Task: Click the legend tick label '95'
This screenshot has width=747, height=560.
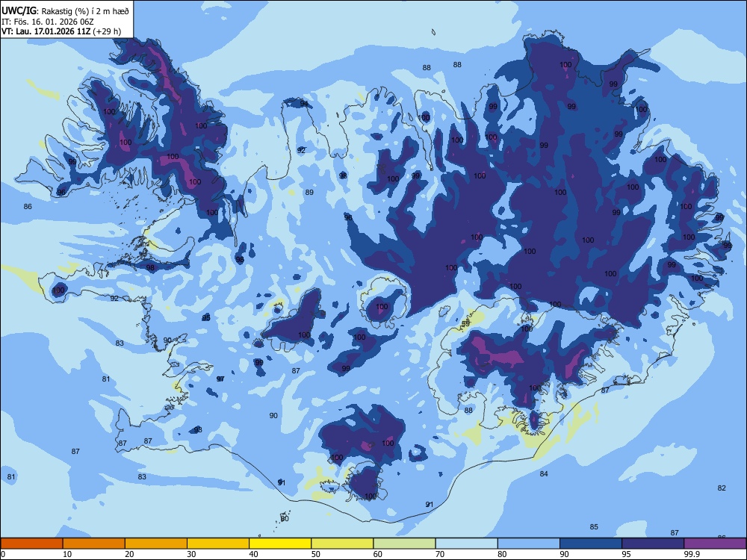Action: point(626,554)
